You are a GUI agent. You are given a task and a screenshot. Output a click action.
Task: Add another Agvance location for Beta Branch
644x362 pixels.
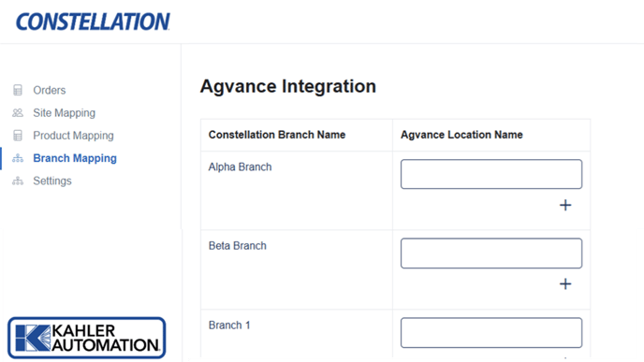[565, 284]
